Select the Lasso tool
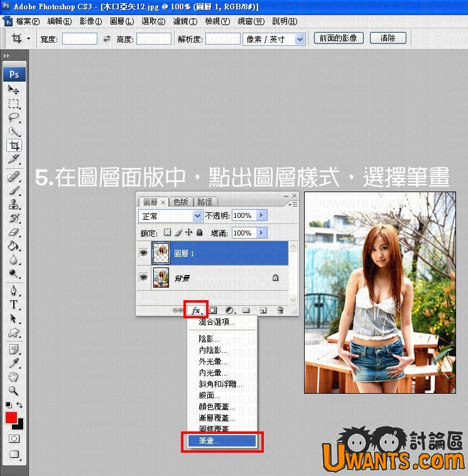This screenshot has width=468, height=476. click(13, 117)
